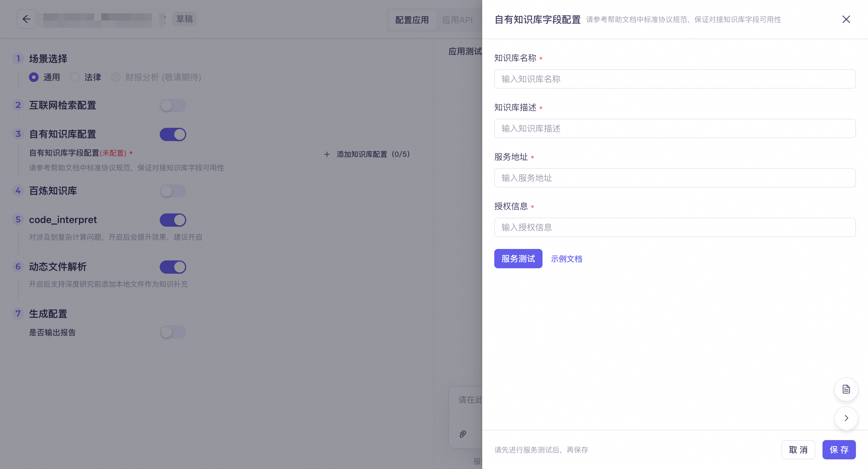This screenshot has height=469, width=868.
Task: Enable the 互联网检索配置 toggle
Action: coord(173,105)
